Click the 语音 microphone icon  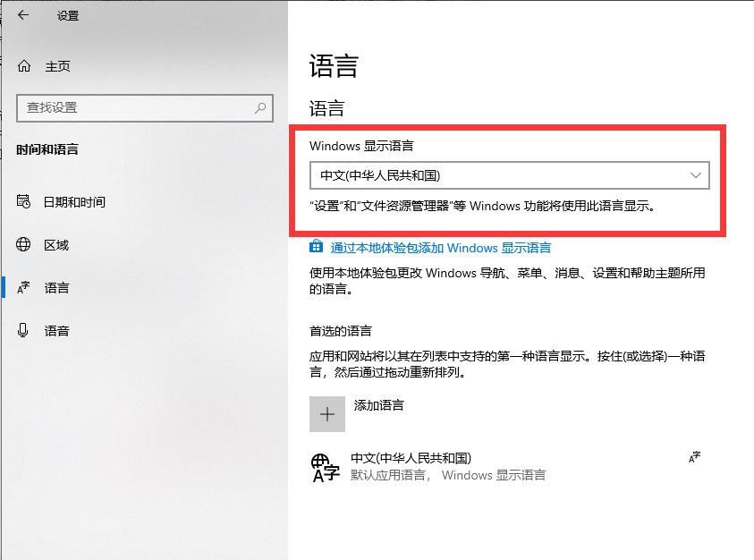click(22, 330)
